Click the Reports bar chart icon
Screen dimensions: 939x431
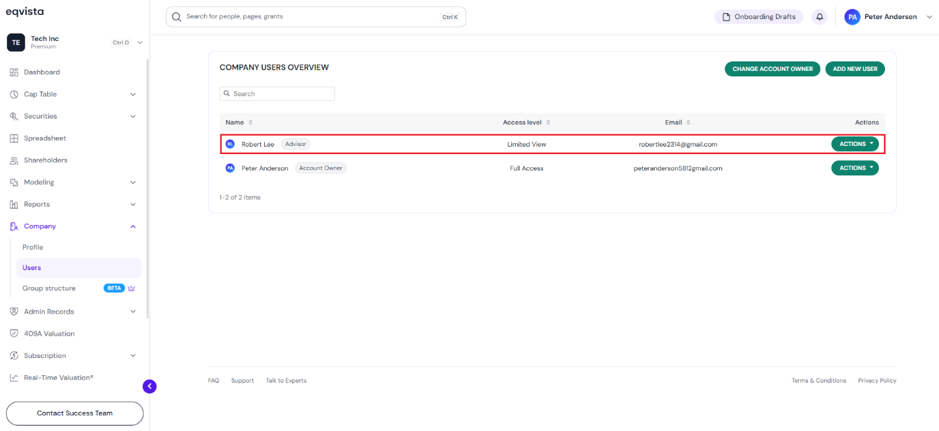point(14,204)
